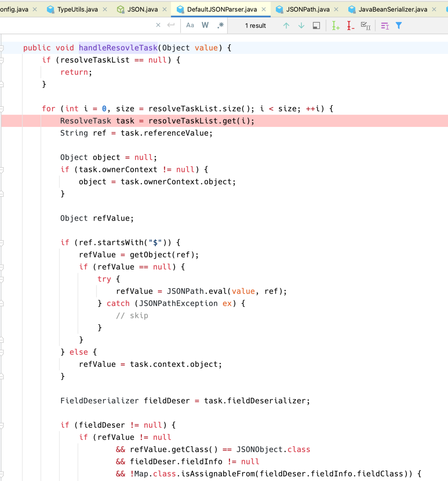Switch to the JSON.java tab

[x=142, y=9]
